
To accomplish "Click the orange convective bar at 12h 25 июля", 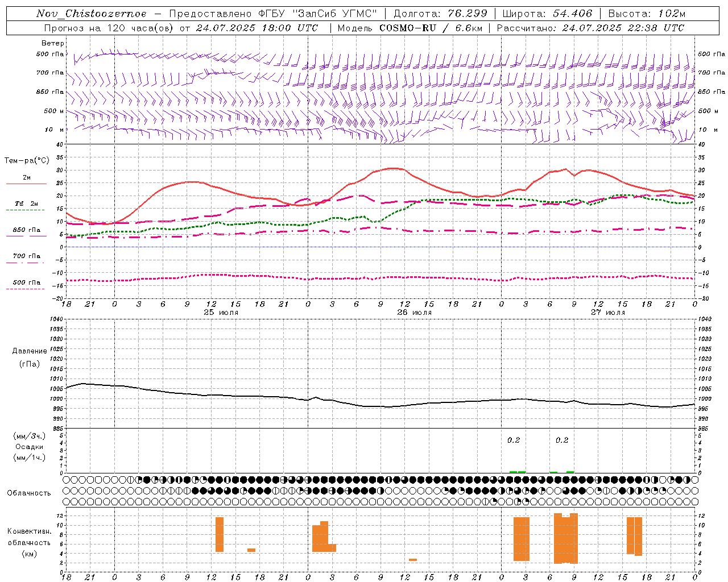I will click(x=220, y=534).
